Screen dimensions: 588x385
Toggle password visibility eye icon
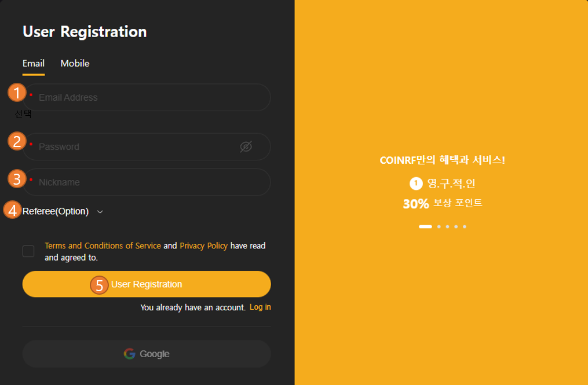tap(246, 146)
